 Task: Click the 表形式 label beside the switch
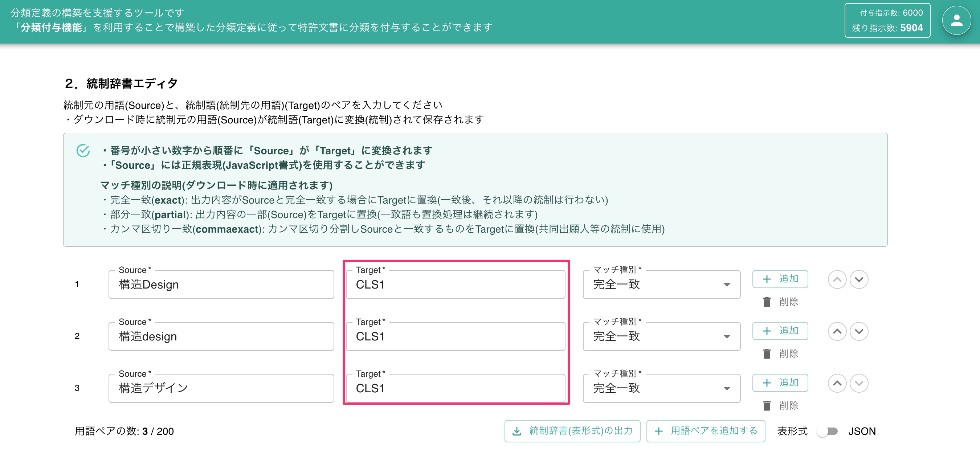(x=792, y=431)
